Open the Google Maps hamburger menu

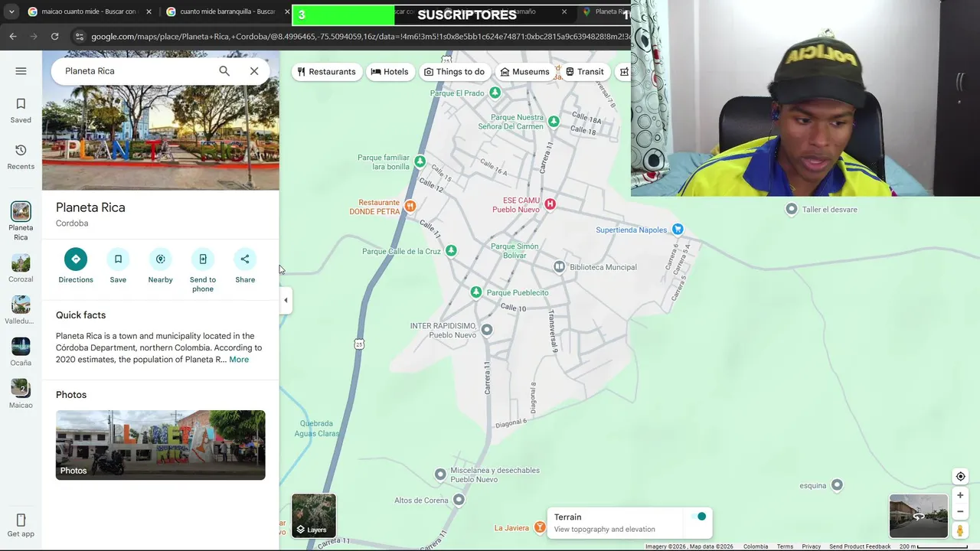tap(21, 71)
